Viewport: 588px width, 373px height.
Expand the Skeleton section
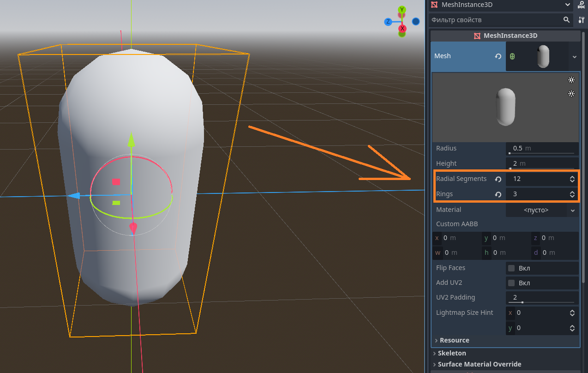pyautogui.click(x=451, y=353)
